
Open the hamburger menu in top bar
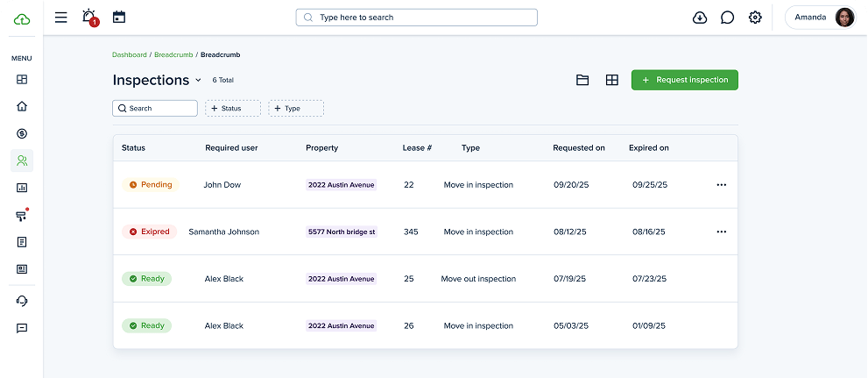(60, 18)
